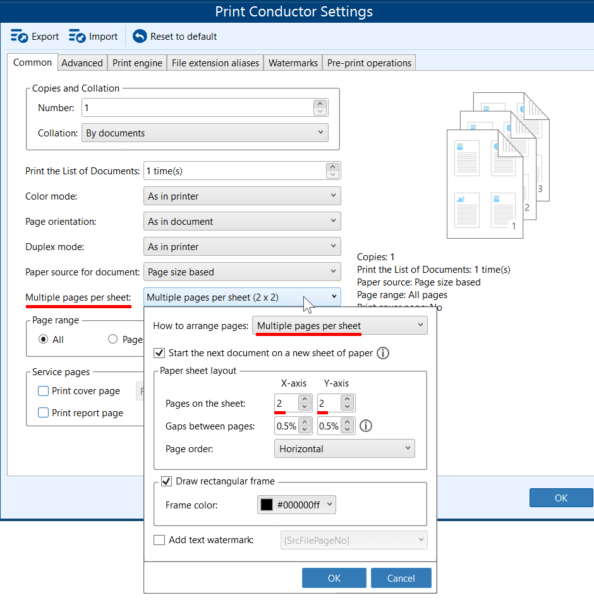Switch to the Watermarks tab
Viewport: 594px width, 600px height.
tap(293, 63)
